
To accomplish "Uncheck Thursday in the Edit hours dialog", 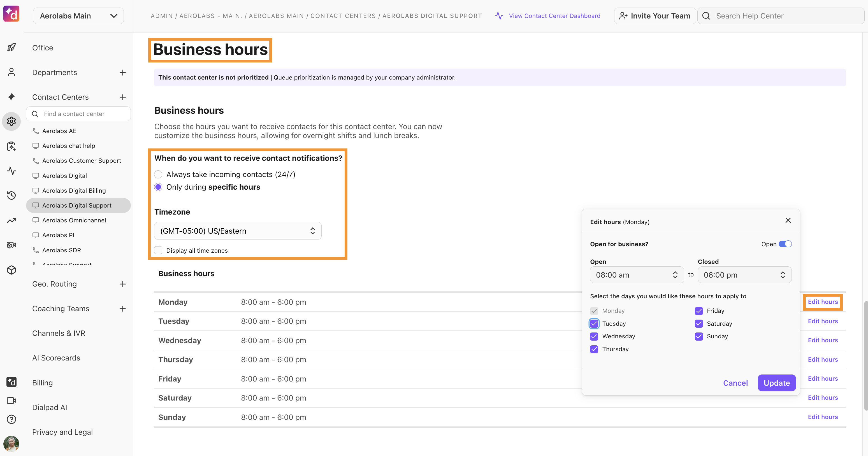I will point(594,349).
